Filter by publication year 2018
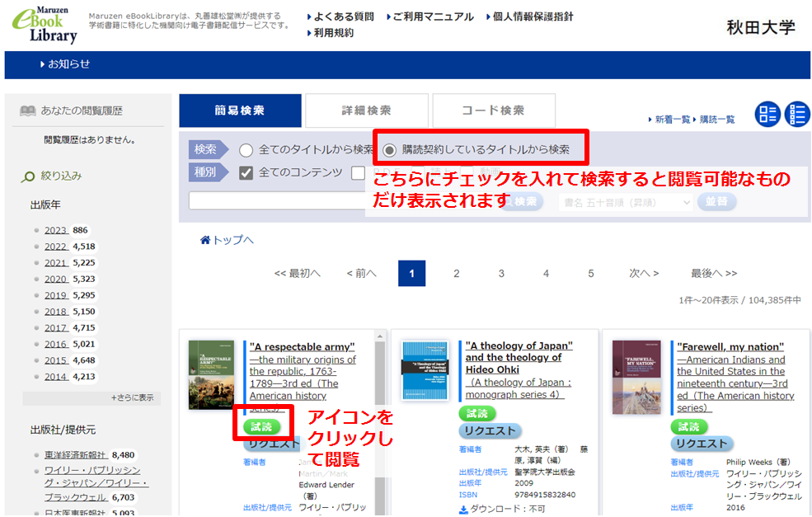This screenshot has height=517, width=812. (56, 312)
